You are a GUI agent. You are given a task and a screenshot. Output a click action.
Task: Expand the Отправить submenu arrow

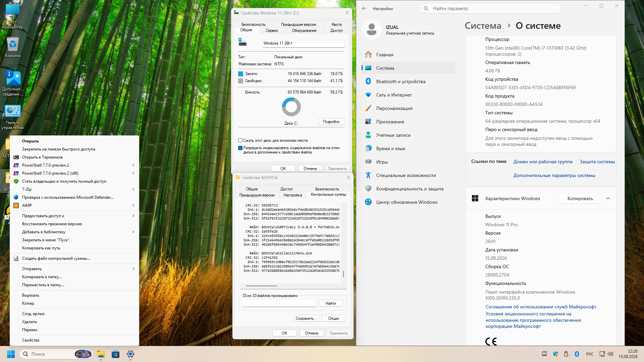[x=133, y=269]
